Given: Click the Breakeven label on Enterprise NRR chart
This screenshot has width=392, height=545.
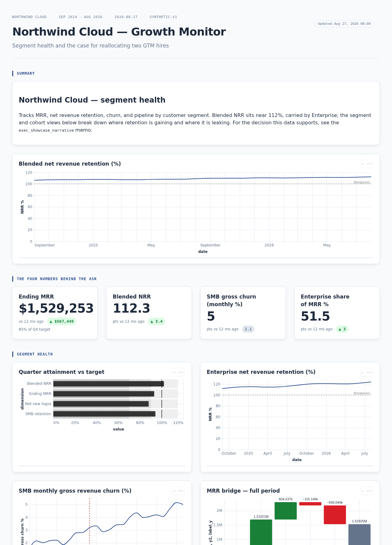Looking at the screenshot, I should 362,393.
